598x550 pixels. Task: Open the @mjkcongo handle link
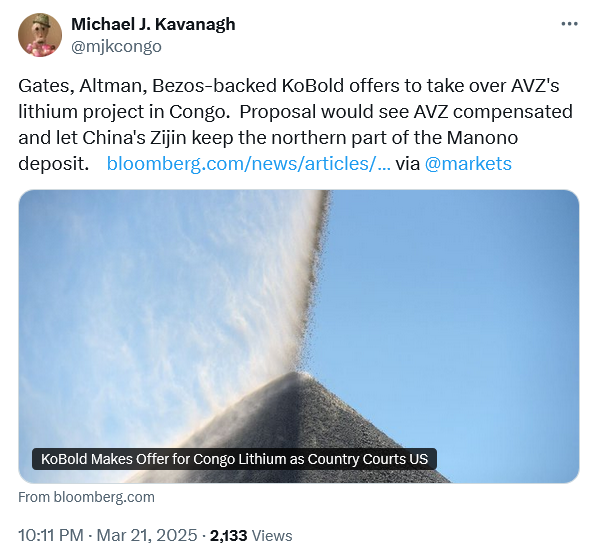[x=116, y=47]
